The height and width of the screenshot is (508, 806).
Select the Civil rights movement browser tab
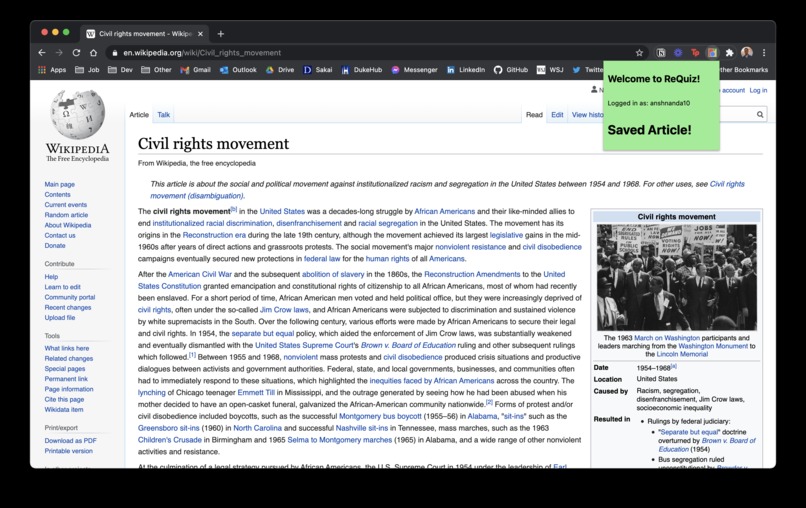tap(144, 34)
